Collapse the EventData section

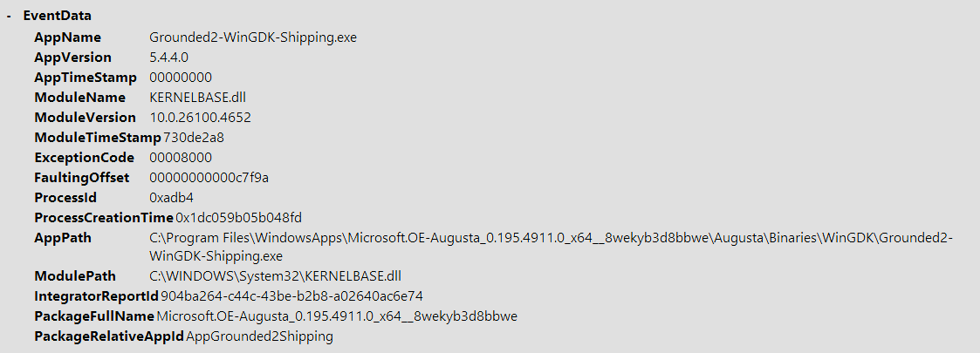tap(9, 17)
